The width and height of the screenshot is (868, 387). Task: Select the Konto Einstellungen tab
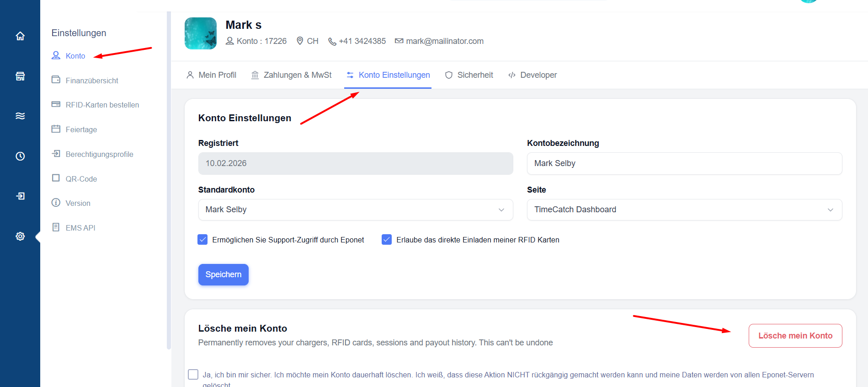pyautogui.click(x=388, y=75)
